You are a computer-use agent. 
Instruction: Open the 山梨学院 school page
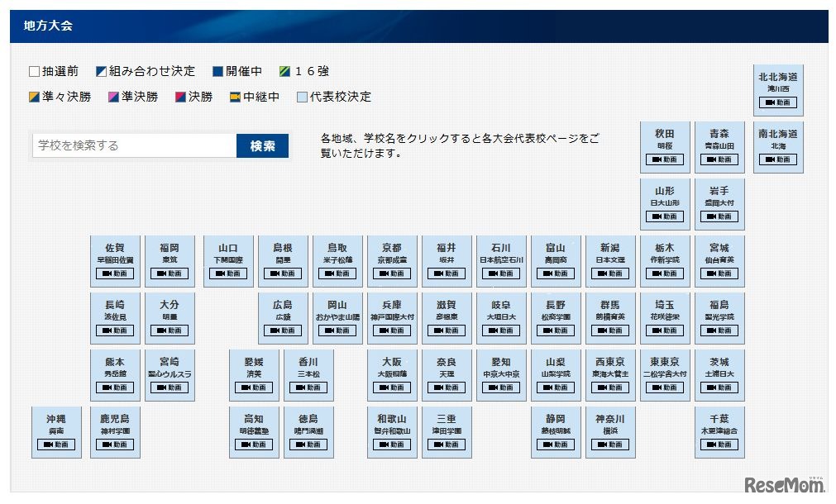pyautogui.click(x=556, y=373)
